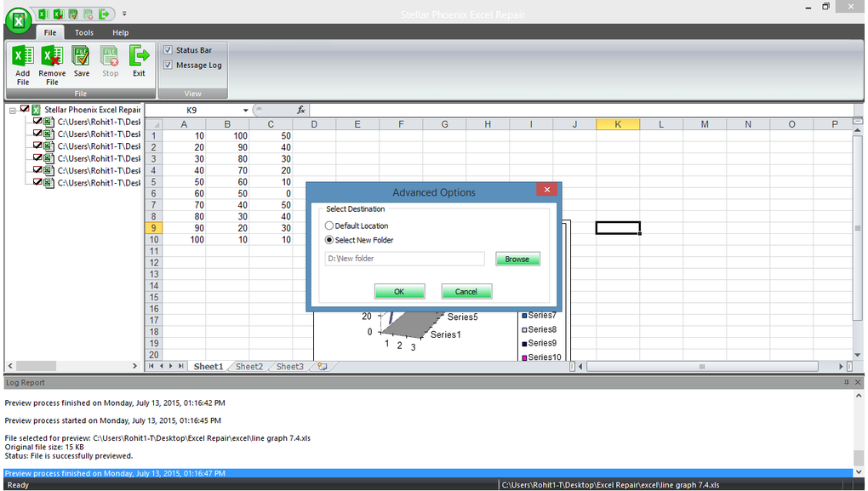The height and width of the screenshot is (491, 868).
Task: Click the Series5 chart label
Action: (x=462, y=317)
